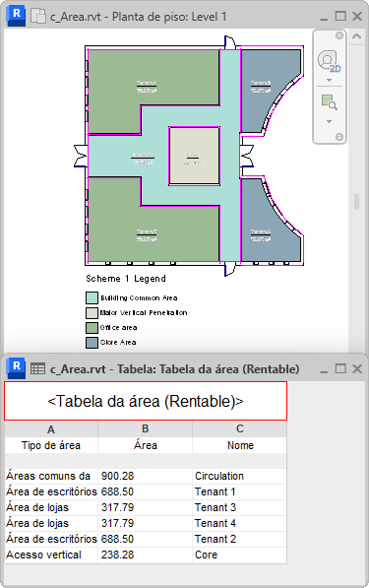Open the navigation bar options circle button
Viewport: 369px width, 588px height.
(339, 137)
